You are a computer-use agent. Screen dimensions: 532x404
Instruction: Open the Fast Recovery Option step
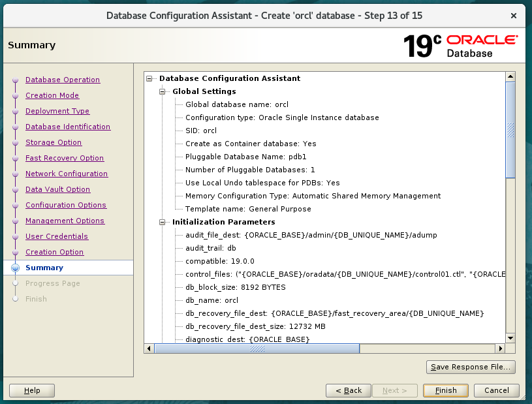(65, 158)
